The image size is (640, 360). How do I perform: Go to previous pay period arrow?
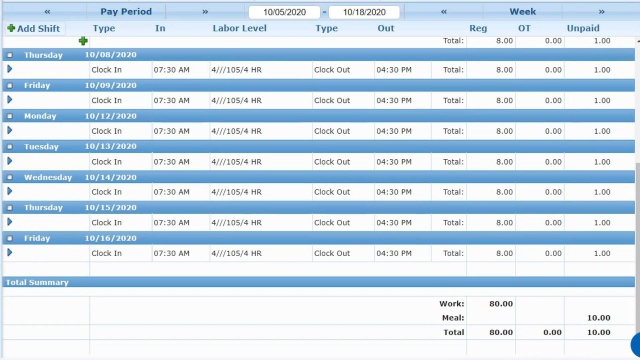tap(47, 12)
